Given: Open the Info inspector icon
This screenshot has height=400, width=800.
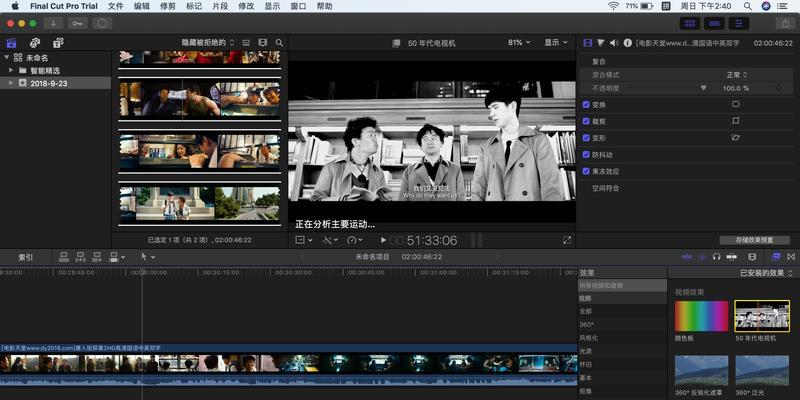Looking at the screenshot, I should [x=628, y=43].
